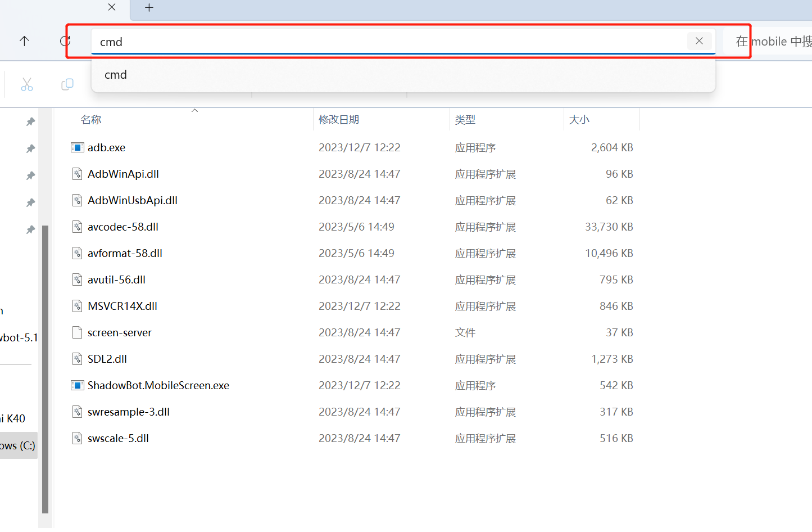Viewport: 812px width, 532px height.
Task: Click the Cut scissors icon
Action: [27, 84]
